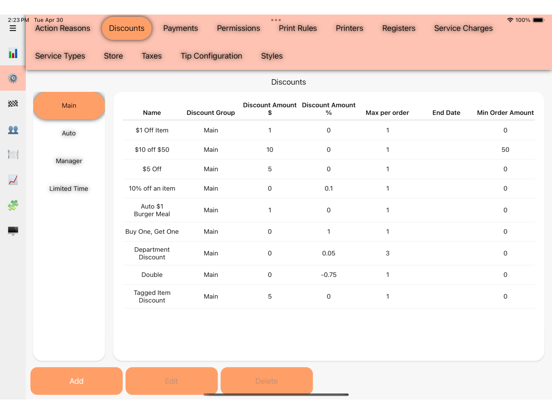The image size is (552, 414).
Task: Select the '$10 off $50' row
Action: pyautogui.click(x=328, y=150)
